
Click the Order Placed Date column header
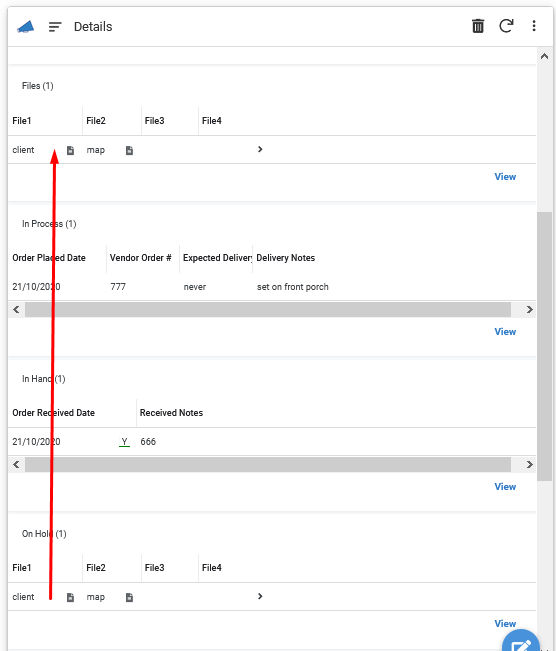click(x=49, y=258)
